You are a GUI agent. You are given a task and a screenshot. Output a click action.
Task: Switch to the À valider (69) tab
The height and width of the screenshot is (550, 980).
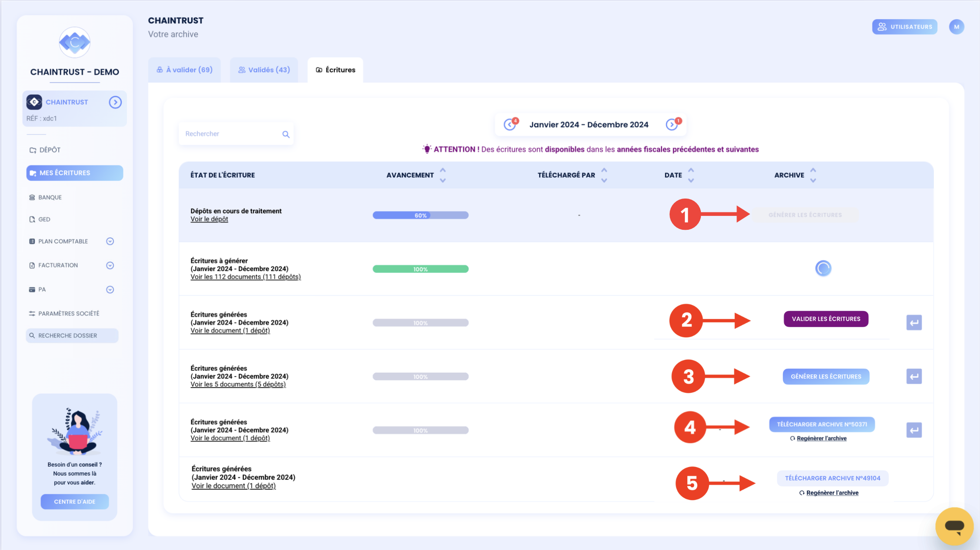pyautogui.click(x=184, y=70)
